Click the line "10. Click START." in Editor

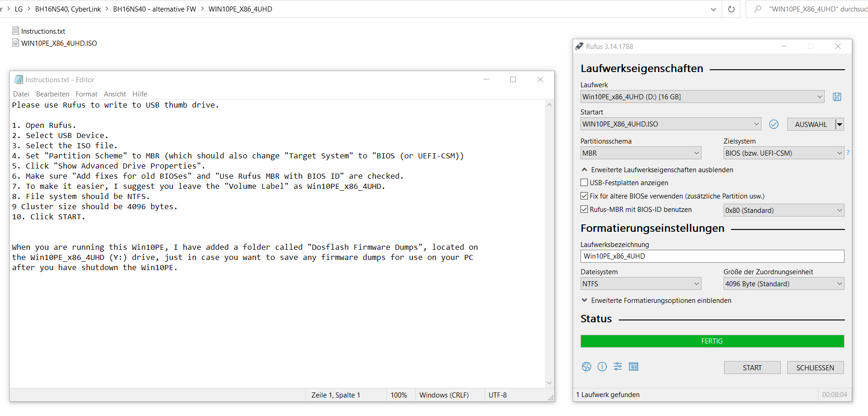(x=48, y=217)
